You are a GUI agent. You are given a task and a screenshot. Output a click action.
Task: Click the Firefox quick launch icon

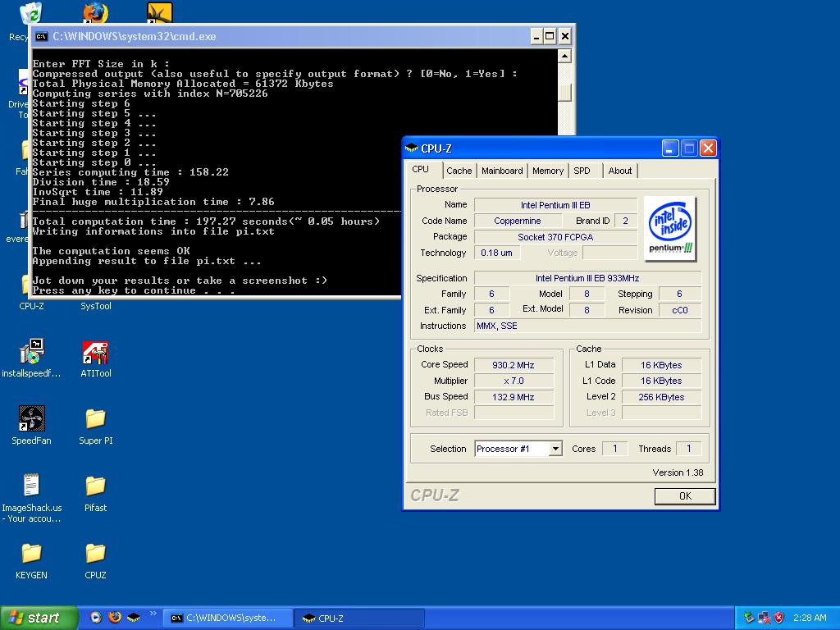[115, 617]
